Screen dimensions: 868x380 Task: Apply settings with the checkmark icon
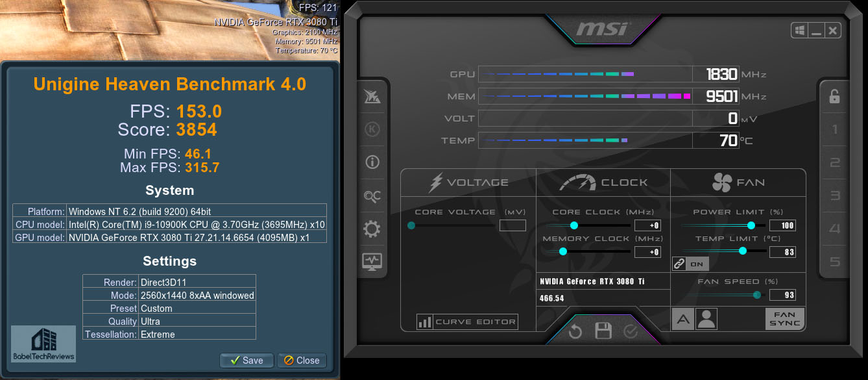tap(631, 332)
